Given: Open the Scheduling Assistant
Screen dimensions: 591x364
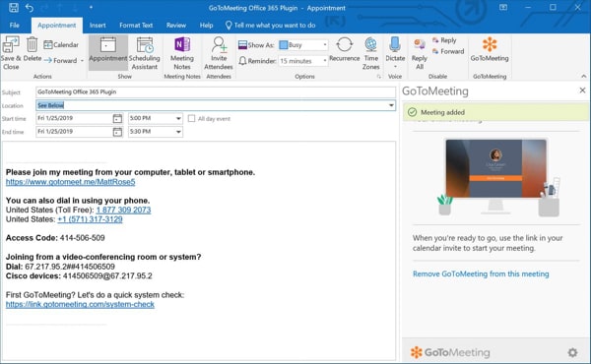Looking at the screenshot, I should coord(145,53).
